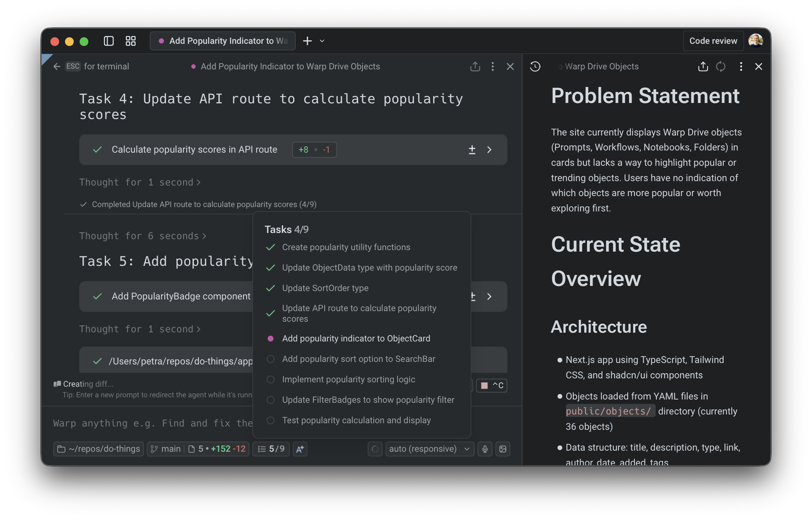Click the AI sparkle input icon
812x520 pixels.
coord(300,449)
